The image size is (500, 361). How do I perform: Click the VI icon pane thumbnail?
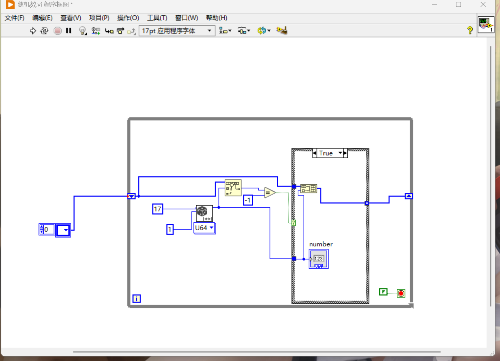486,24
